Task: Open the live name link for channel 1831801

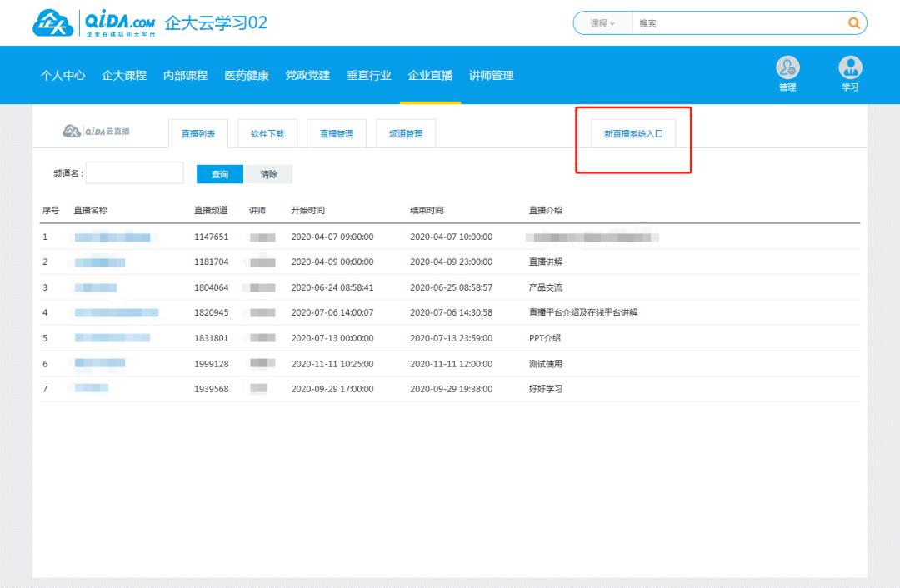Action: pyautogui.click(x=112, y=338)
